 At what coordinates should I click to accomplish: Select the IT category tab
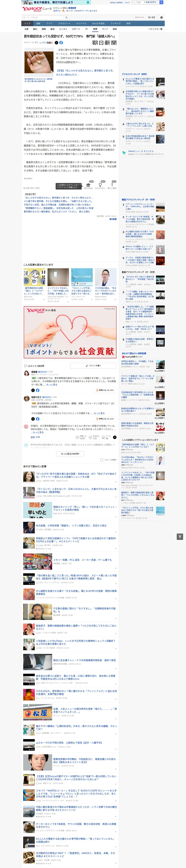click(x=86, y=29)
